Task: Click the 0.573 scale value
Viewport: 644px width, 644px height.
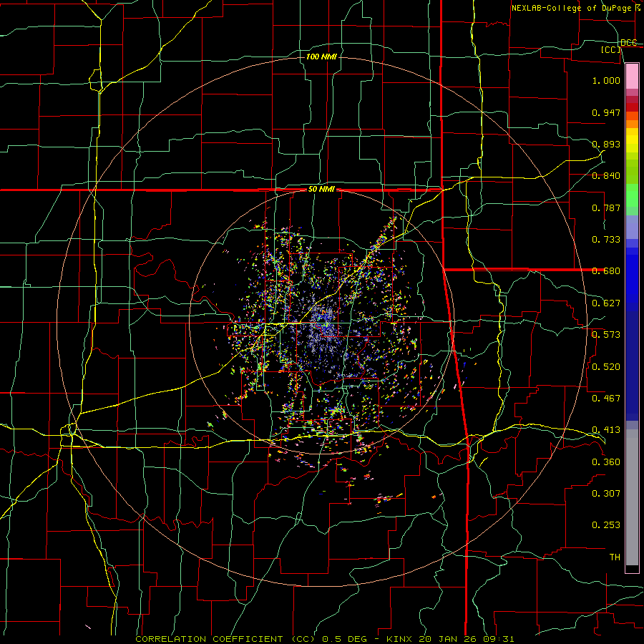Action: coord(606,335)
